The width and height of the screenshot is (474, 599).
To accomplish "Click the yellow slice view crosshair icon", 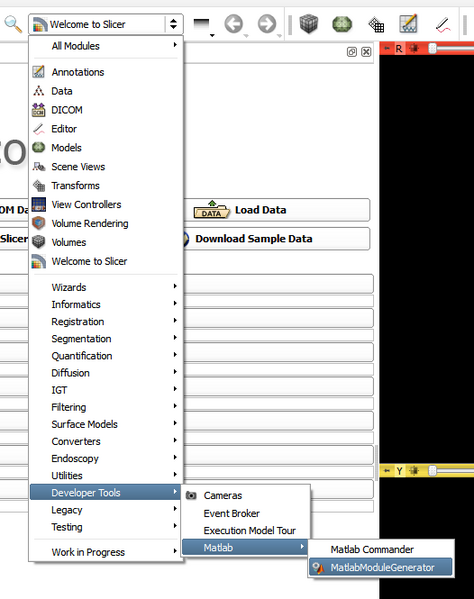I will coord(414,471).
